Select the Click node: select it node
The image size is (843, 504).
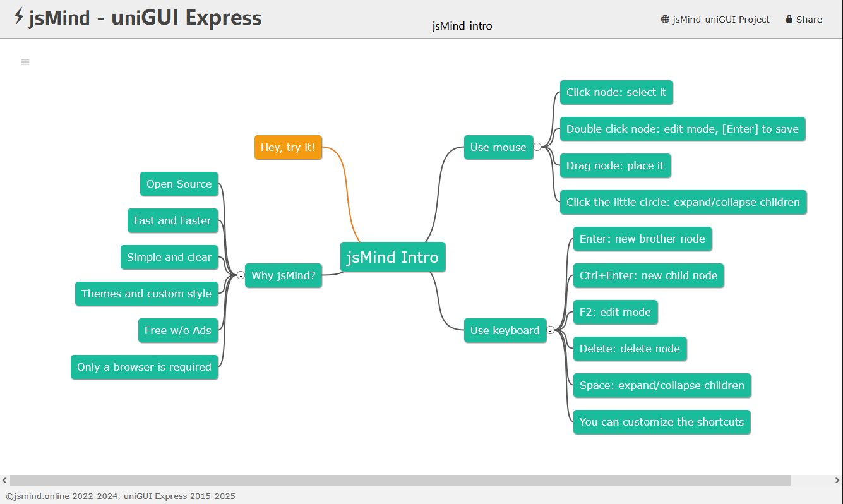(616, 92)
